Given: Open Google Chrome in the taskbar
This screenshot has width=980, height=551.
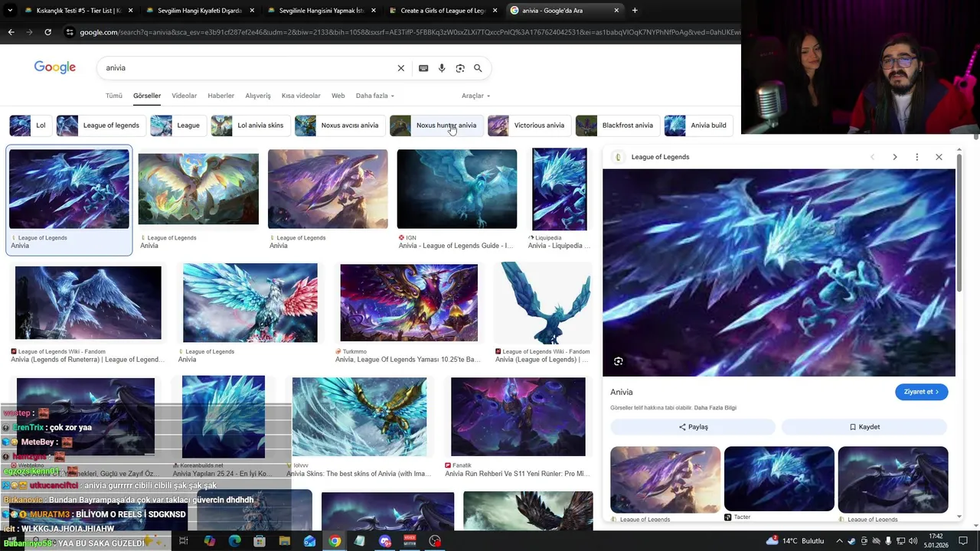Looking at the screenshot, I should click(335, 541).
